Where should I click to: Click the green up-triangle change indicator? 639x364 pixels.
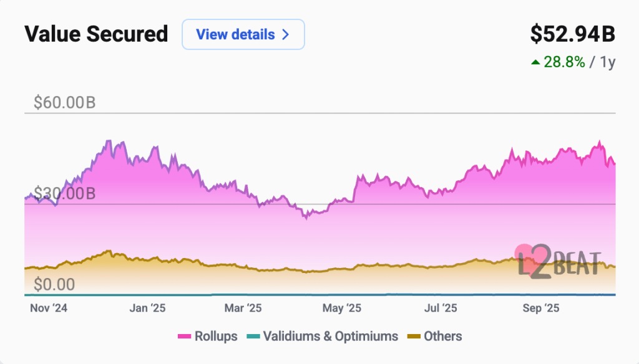tap(535, 62)
